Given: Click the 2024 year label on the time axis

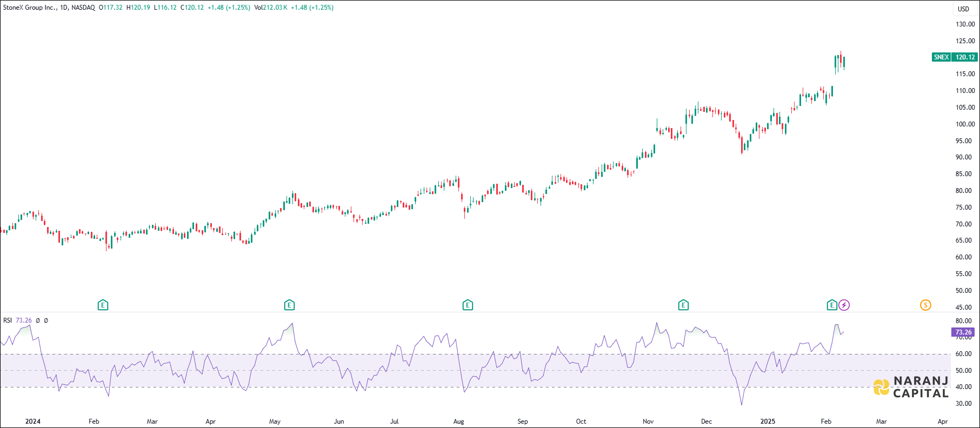Looking at the screenshot, I should [x=33, y=422].
